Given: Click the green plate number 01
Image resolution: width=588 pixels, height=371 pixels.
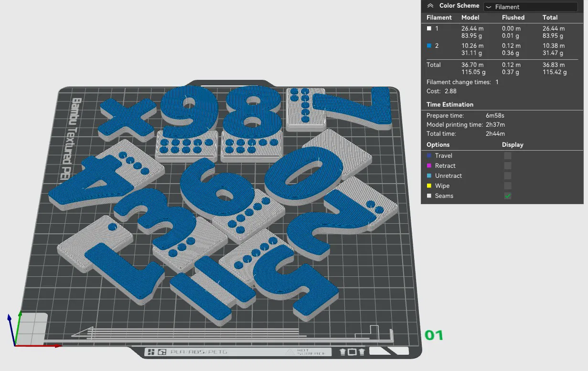Looking at the screenshot, I should pos(434,336).
